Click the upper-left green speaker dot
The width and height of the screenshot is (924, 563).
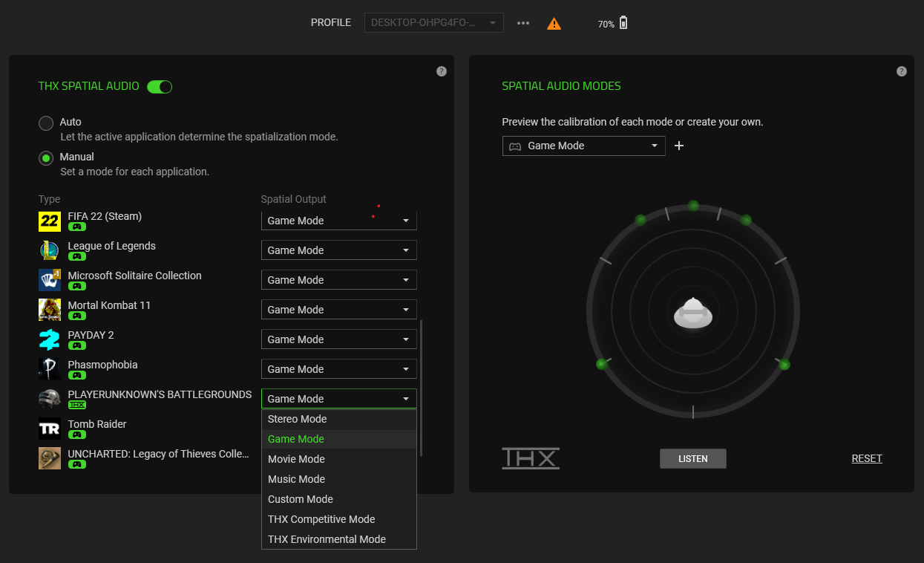(640, 220)
